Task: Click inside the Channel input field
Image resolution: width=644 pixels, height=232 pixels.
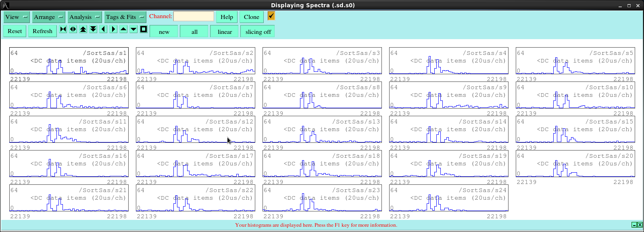Action: [194, 16]
